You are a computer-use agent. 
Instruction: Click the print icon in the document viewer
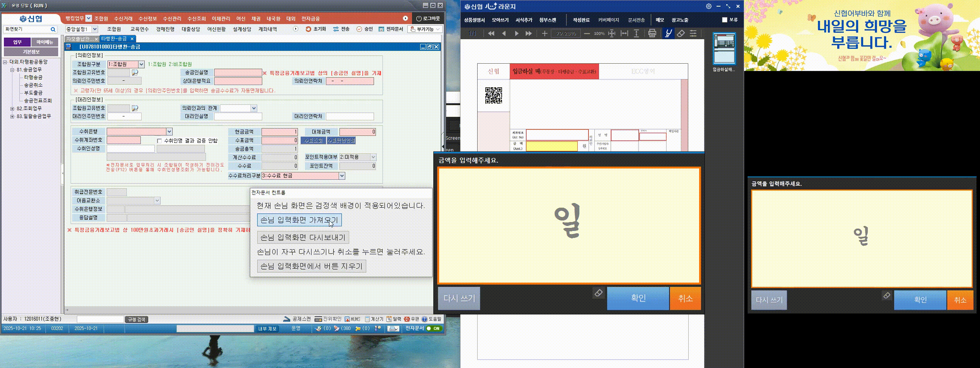pos(652,33)
